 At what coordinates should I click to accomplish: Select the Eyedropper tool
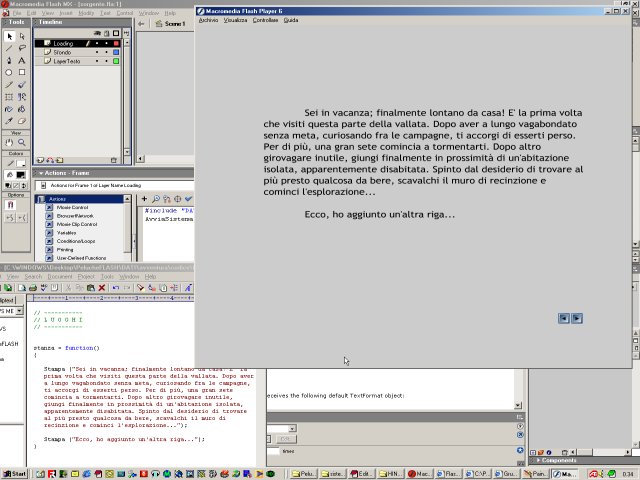[9, 121]
